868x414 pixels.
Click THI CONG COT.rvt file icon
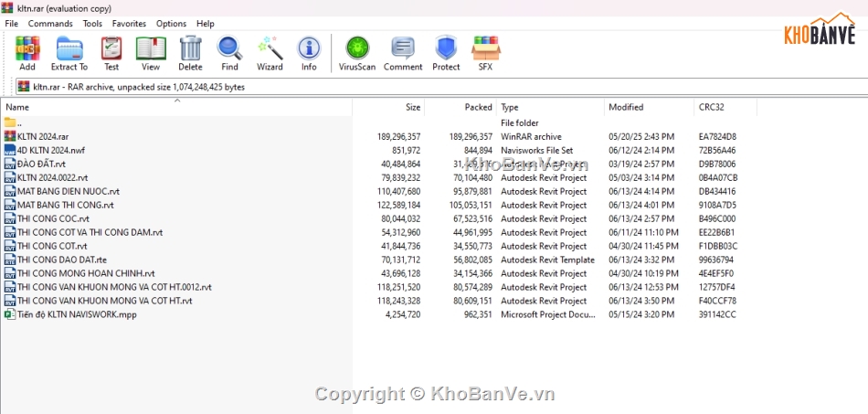[9, 246]
